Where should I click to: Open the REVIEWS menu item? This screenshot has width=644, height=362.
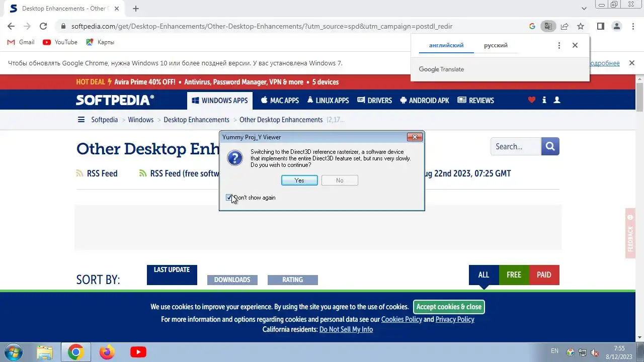pyautogui.click(x=475, y=100)
